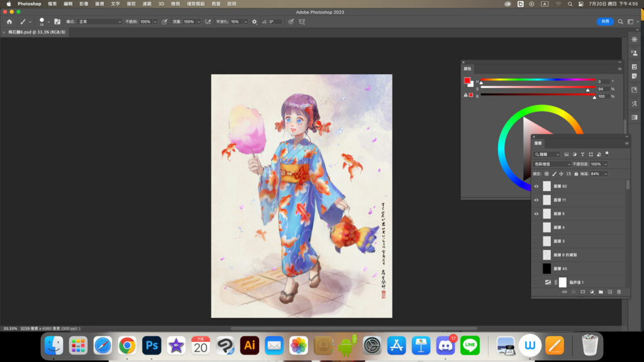Select the 顏色 panel tab
Viewport: 644px width, 362px height.
[467, 69]
